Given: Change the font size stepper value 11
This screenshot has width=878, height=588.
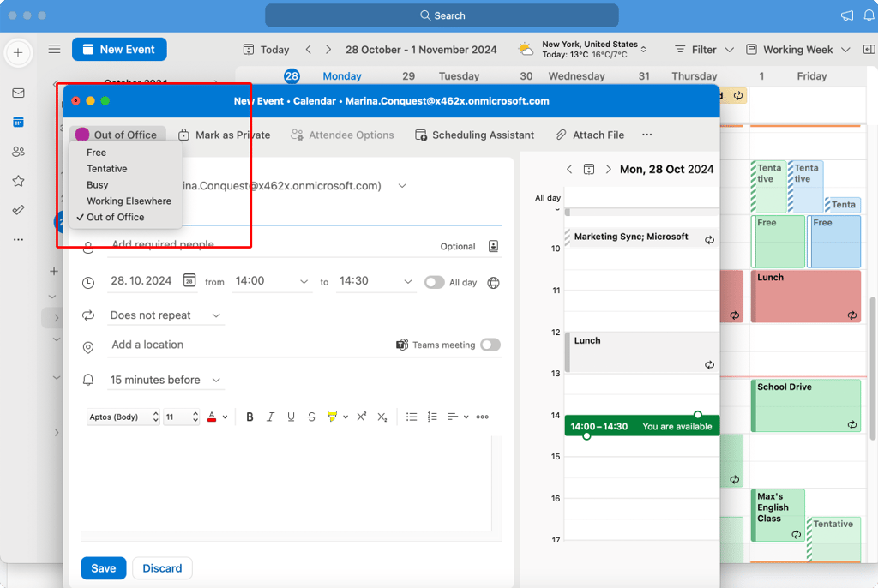Looking at the screenshot, I should point(182,417).
